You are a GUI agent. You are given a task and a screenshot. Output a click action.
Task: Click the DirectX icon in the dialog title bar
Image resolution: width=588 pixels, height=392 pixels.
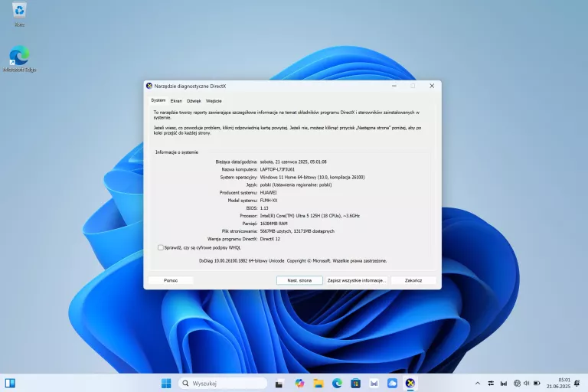pyautogui.click(x=149, y=86)
